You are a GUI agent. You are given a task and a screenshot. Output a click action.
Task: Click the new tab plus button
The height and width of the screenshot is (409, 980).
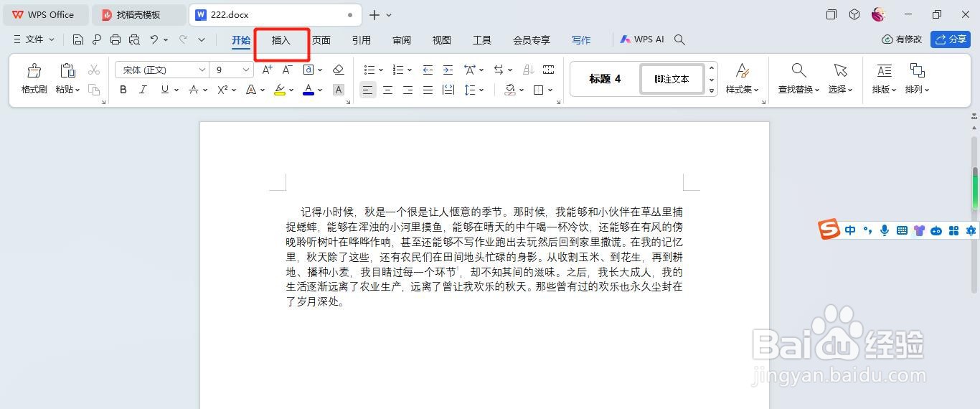374,14
